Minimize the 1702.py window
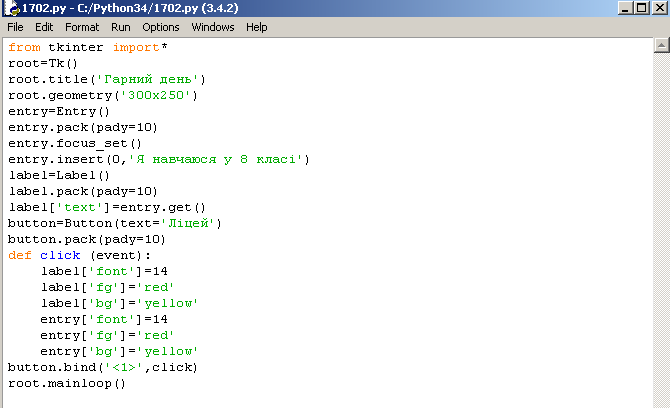 point(625,8)
